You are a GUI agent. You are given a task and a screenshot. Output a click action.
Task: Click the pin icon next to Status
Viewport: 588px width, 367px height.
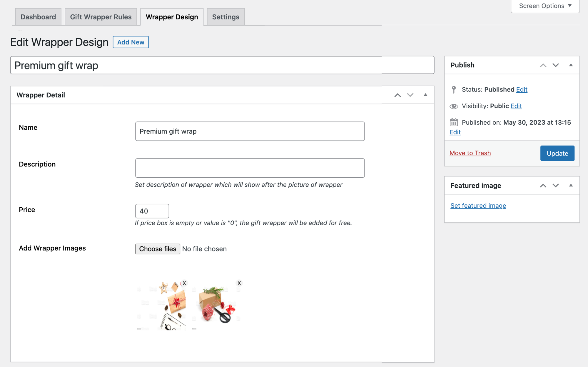pos(454,90)
